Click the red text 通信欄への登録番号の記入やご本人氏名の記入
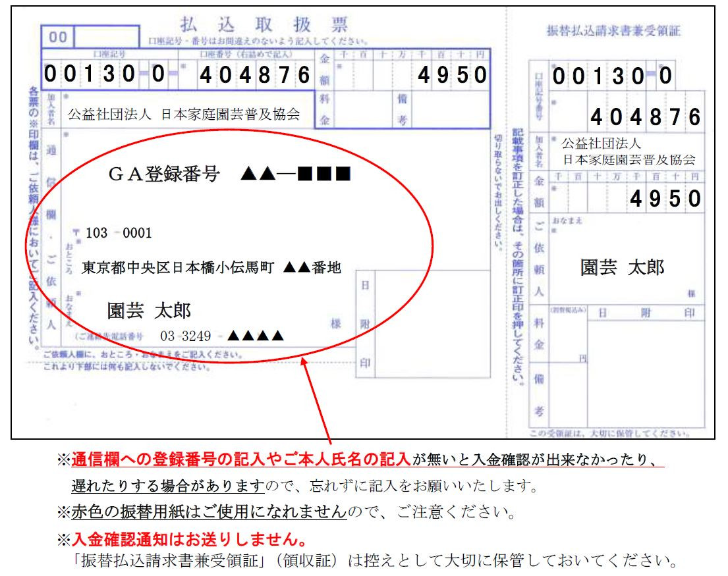Image resolution: width=728 pixels, height=576 pixels. (241, 459)
